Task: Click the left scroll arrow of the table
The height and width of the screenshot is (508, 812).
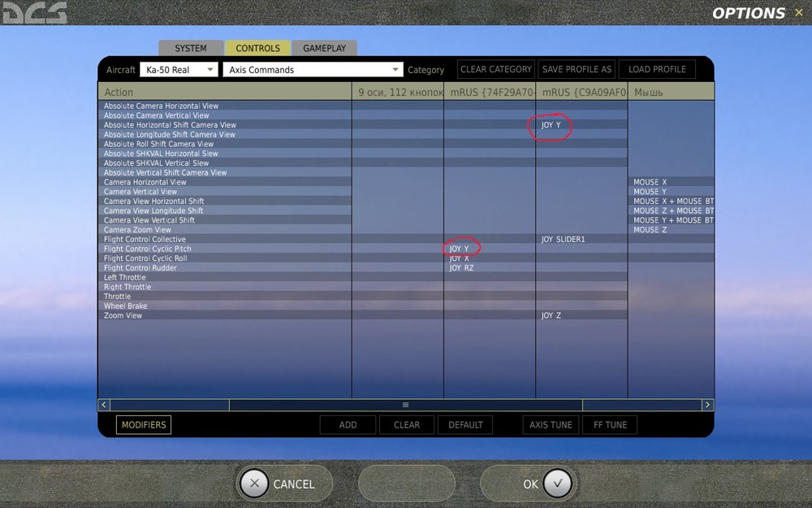Action: [104, 405]
